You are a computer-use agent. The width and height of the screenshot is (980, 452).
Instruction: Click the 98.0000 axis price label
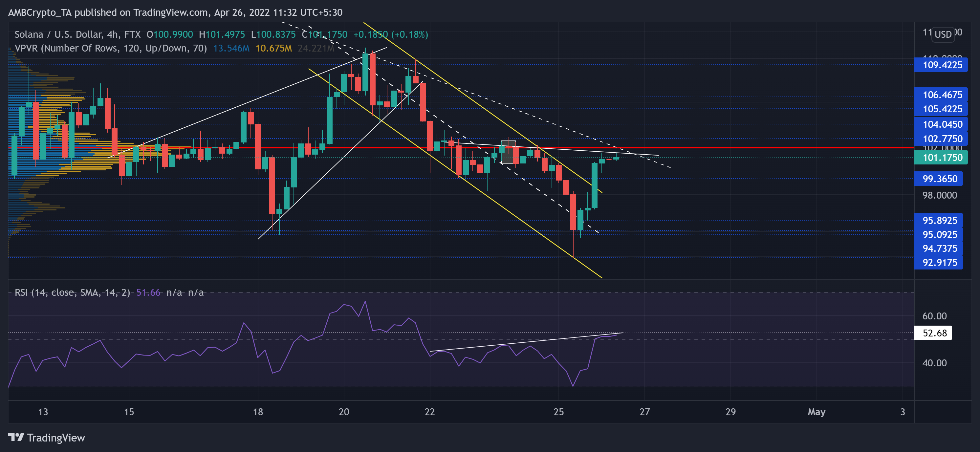point(939,195)
